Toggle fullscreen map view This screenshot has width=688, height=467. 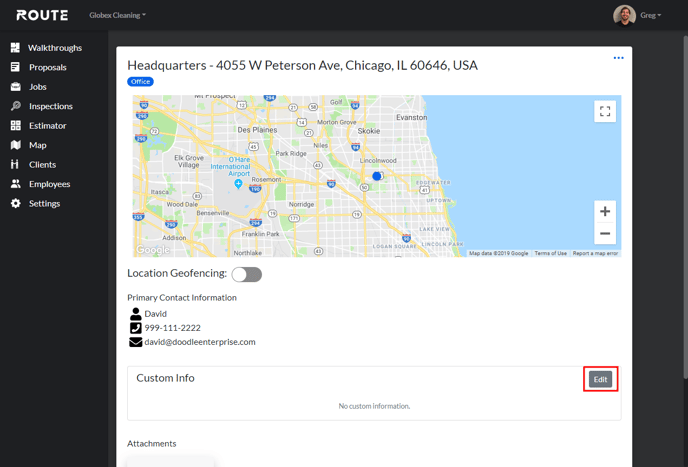tap(605, 111)
